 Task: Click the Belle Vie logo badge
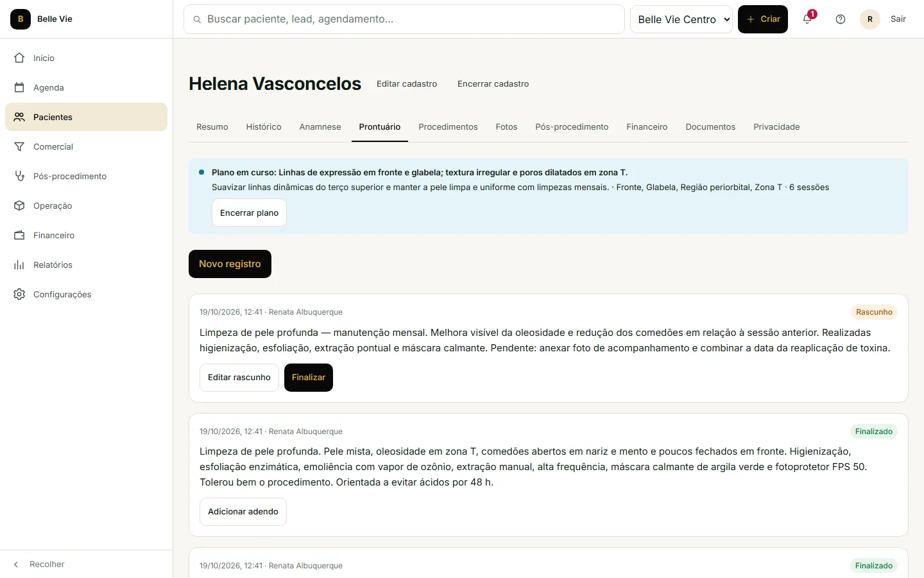(x=21, y=19)
